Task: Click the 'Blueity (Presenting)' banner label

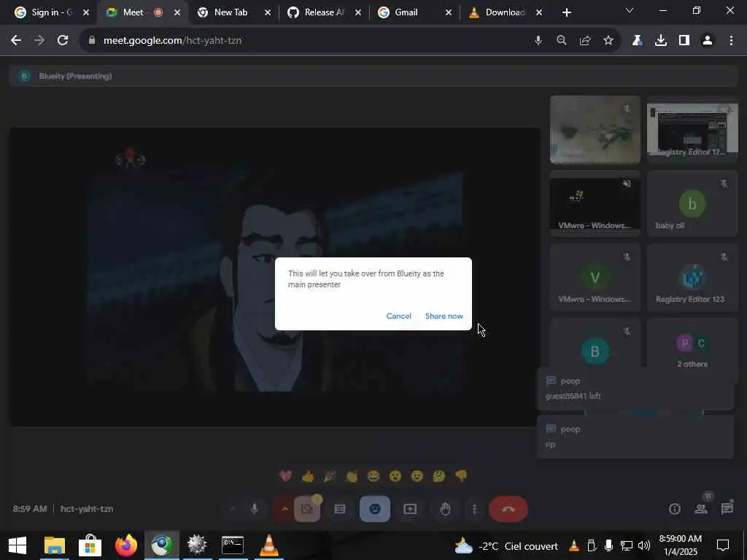Action: tap(75, 76)
